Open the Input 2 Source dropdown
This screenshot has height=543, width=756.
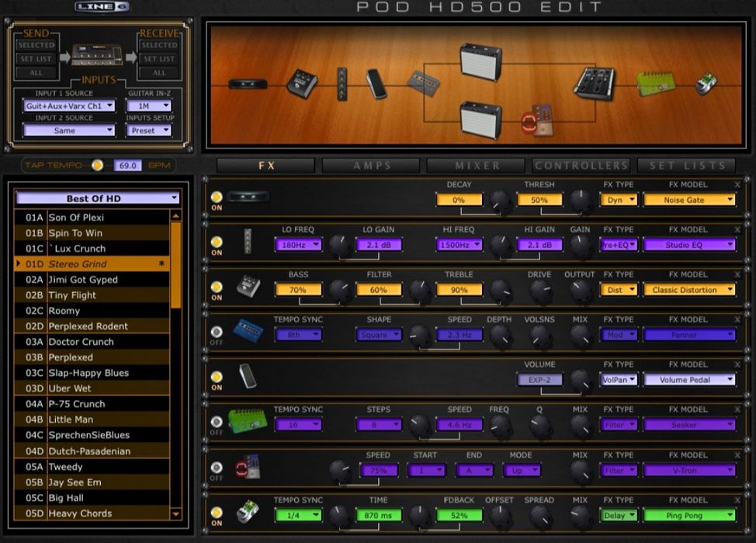tap(69, 131)
